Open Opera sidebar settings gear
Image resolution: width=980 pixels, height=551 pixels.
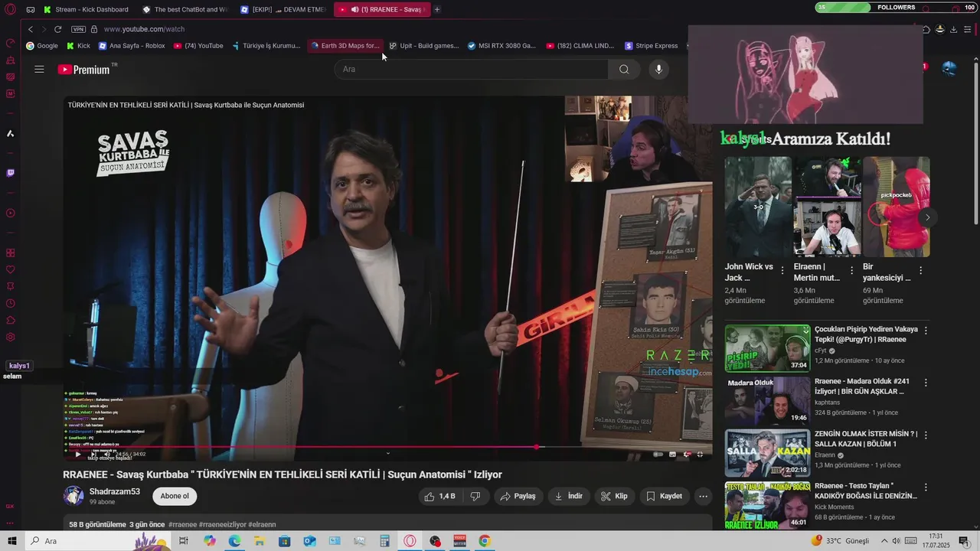pos(10,337)
